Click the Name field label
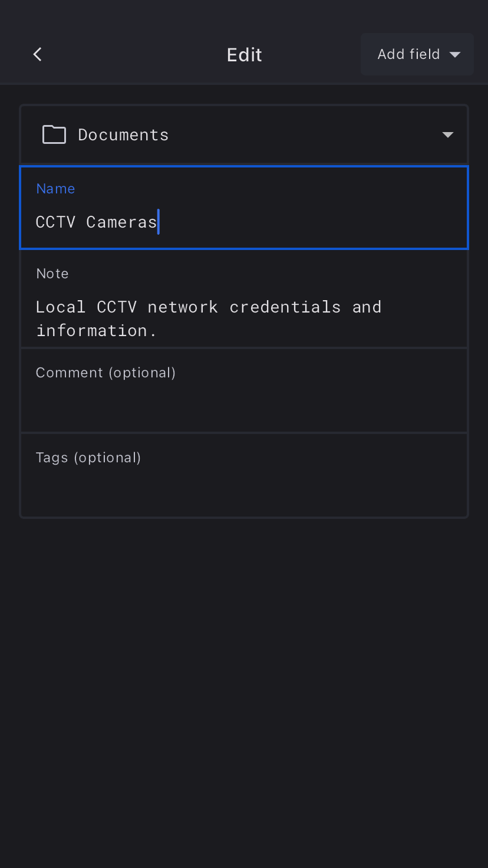This screenshot has width=488, height=868. pyautogui.click(x=55, y=189)
